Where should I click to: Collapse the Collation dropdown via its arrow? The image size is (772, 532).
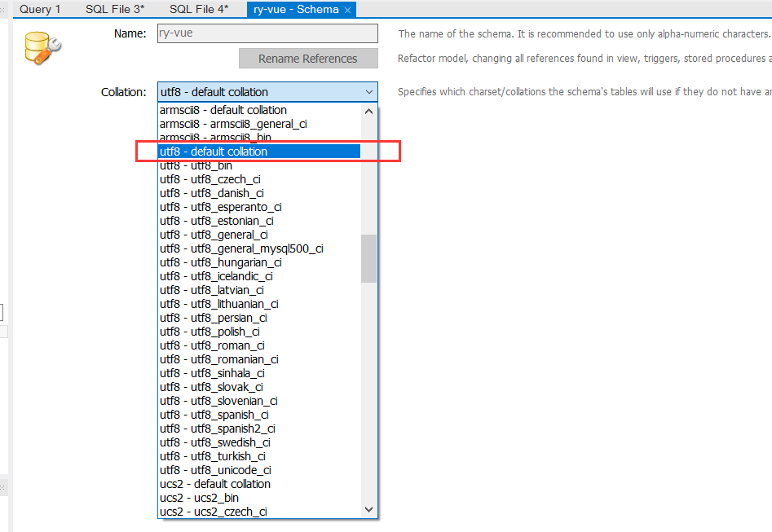tap(368, 91)
